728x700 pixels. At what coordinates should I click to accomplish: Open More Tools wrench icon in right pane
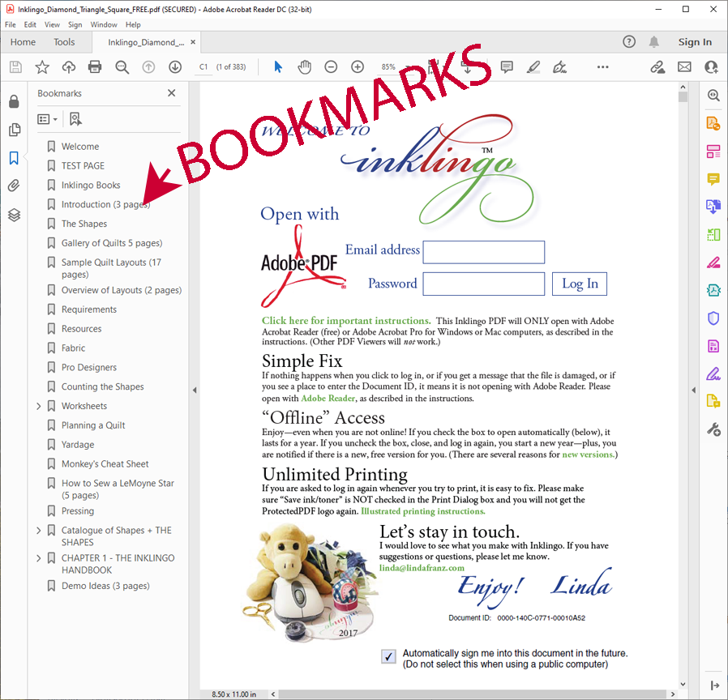pyautogui.click(x=713, y=429)
